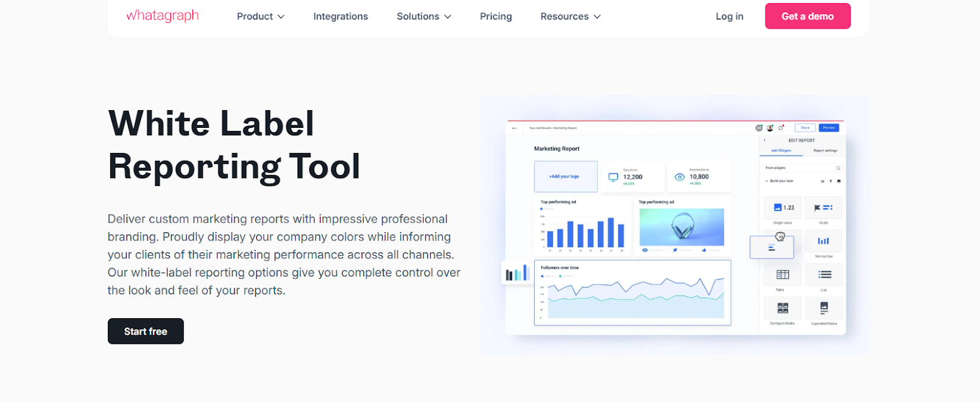Click the Find widgets search field
The height and width of the screenshot is (402, 980).
pos(802,168)
